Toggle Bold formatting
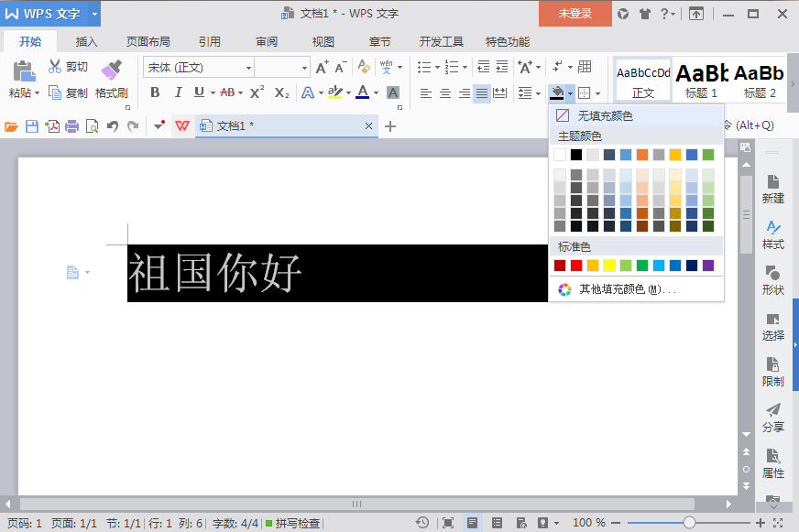 [155, 92]
